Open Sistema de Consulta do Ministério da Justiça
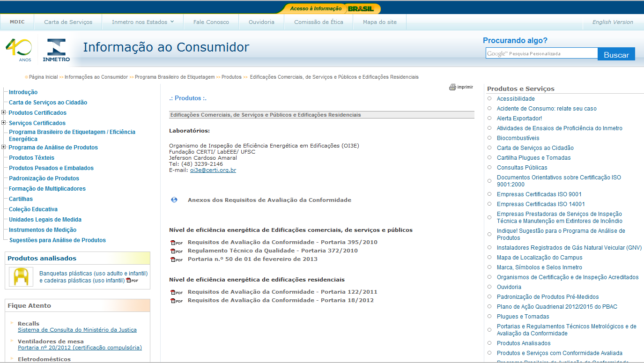644x363 pixels. (x=77, y=330)
